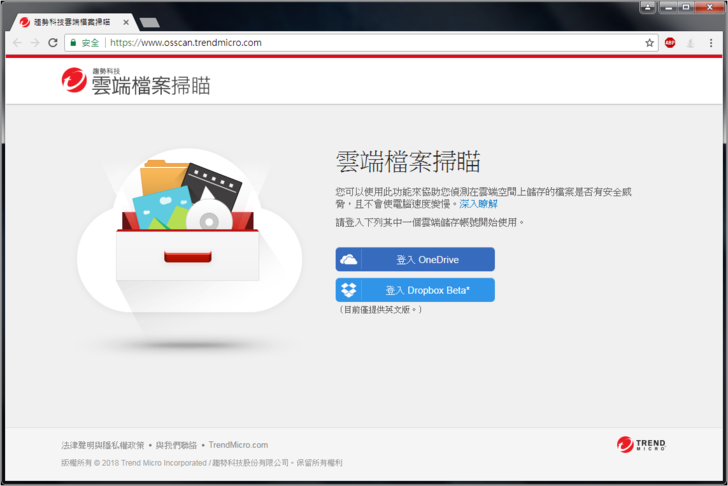Image resolution: width=728 pixels, height=486 pixels.
Task: Minimize the browser window
Action: [x=669, y=7]
